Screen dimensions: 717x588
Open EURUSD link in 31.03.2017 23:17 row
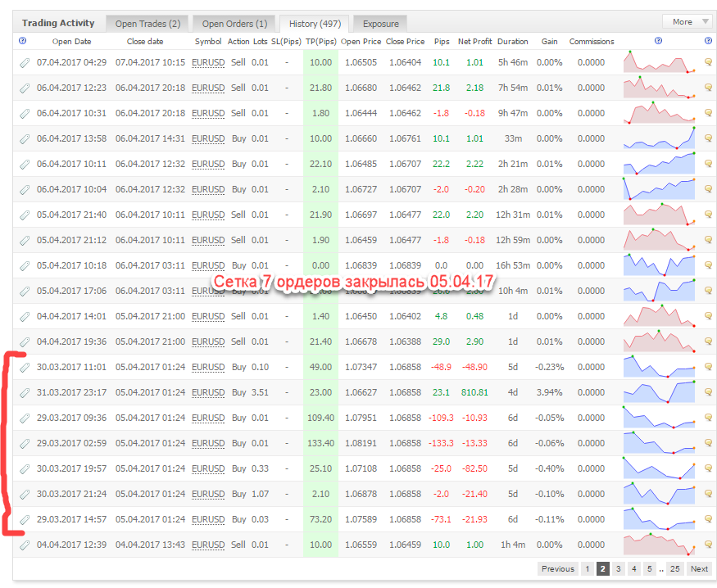[x=208, y=393]
